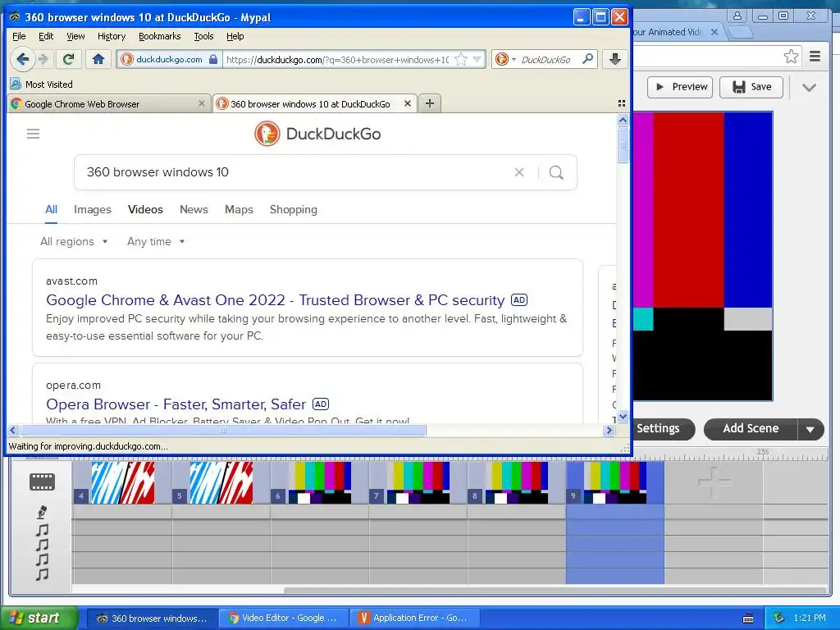This screenshot has height=630, width=840.
Task: Click the DuckDuckGo logo
Action: tap(317, 134)
